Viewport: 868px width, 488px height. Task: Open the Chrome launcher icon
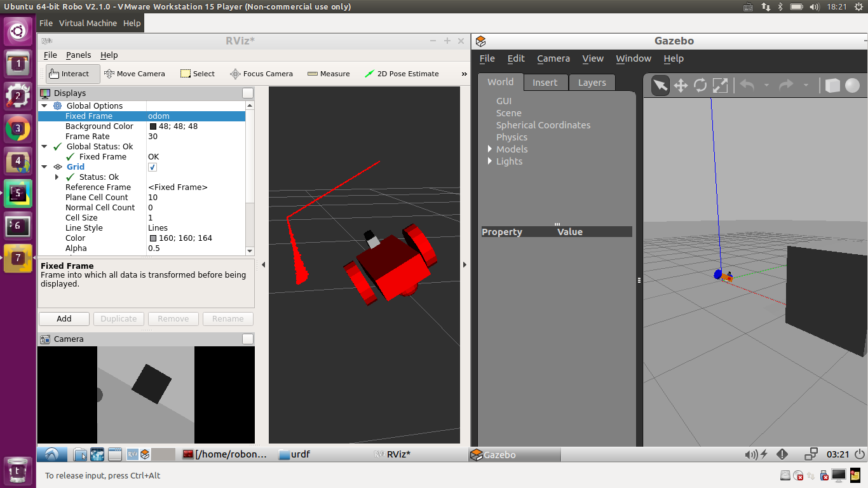point(18,128)
